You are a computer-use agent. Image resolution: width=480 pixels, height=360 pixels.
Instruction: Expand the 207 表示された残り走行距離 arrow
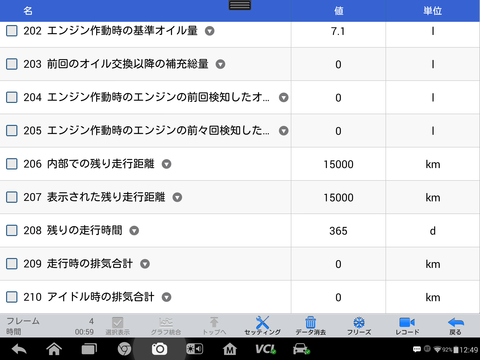[x=177, y=197]
